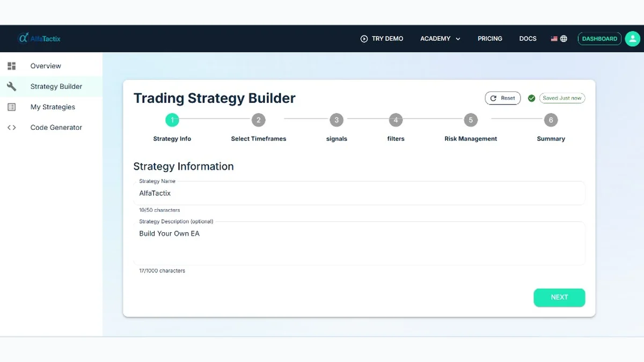The height and width of the screenshot is (362, 644).
Task: Click the globe language selector icon
Action: click(563, 39)
